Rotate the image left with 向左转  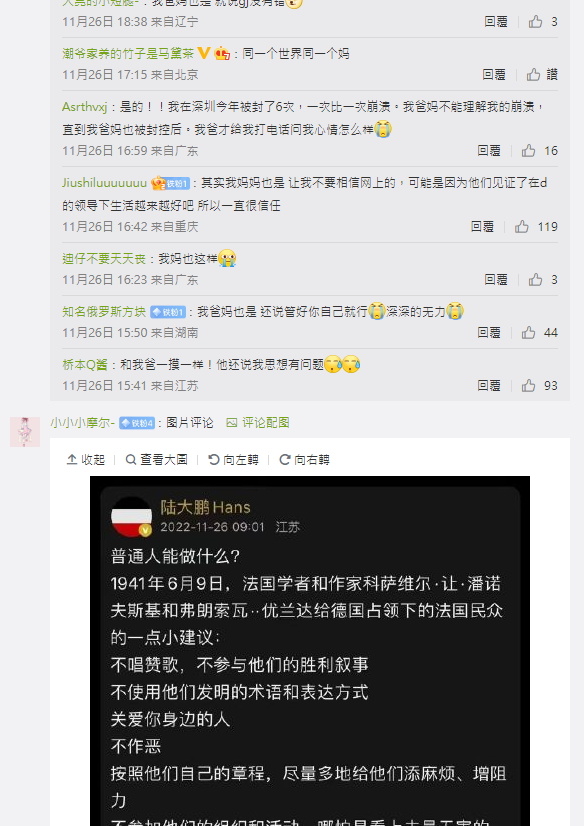pos(233,460)
